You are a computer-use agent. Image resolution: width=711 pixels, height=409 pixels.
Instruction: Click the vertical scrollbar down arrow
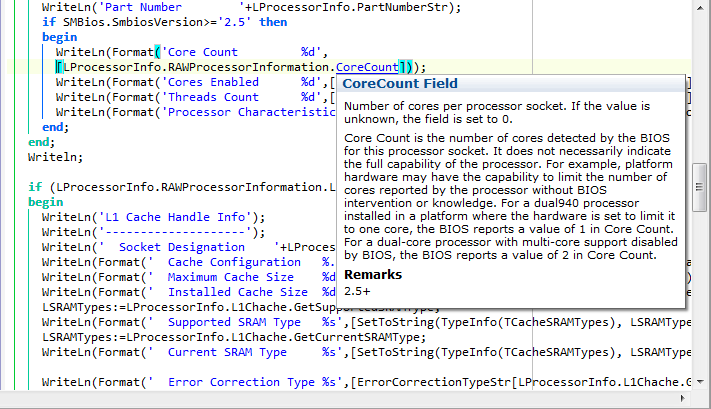[701, 400]
